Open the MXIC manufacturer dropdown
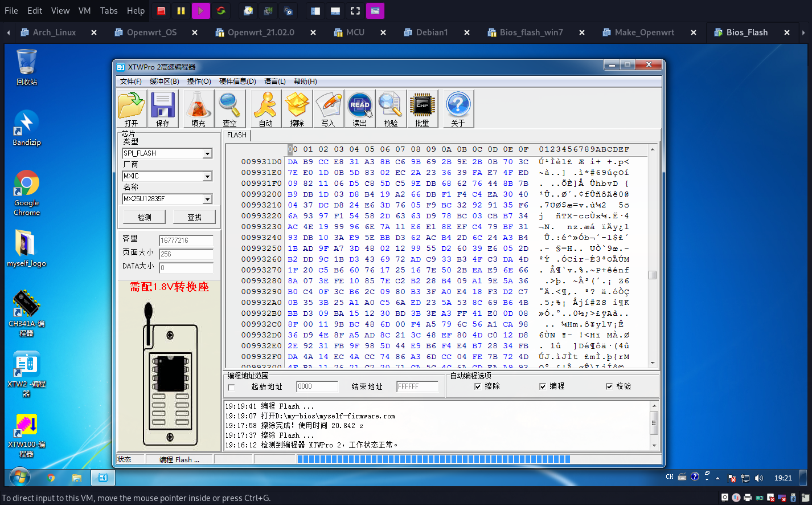The width and height of the screenshot is (812, 505). pyautogui.click(x=207, y=176)
